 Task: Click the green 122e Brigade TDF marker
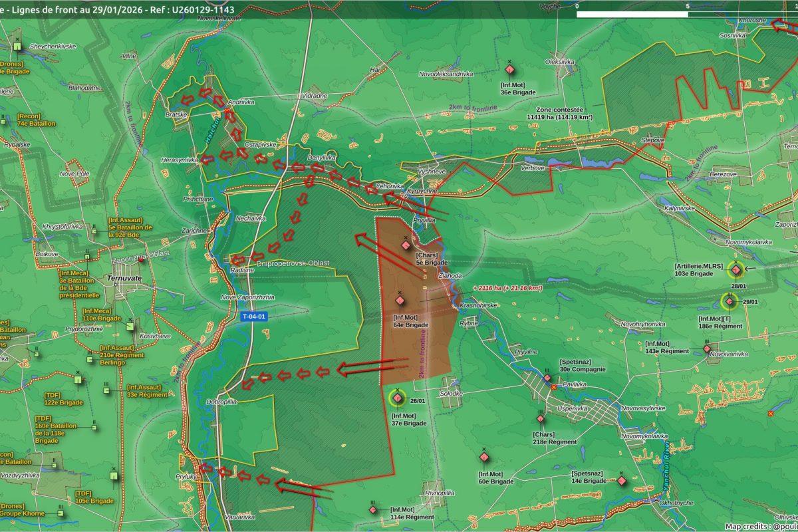point(78,380)
